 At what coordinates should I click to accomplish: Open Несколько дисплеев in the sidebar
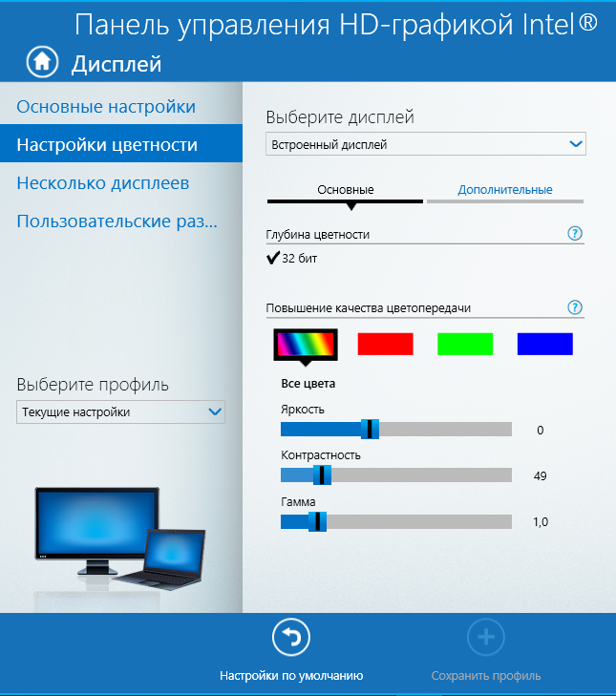[103, 182]
